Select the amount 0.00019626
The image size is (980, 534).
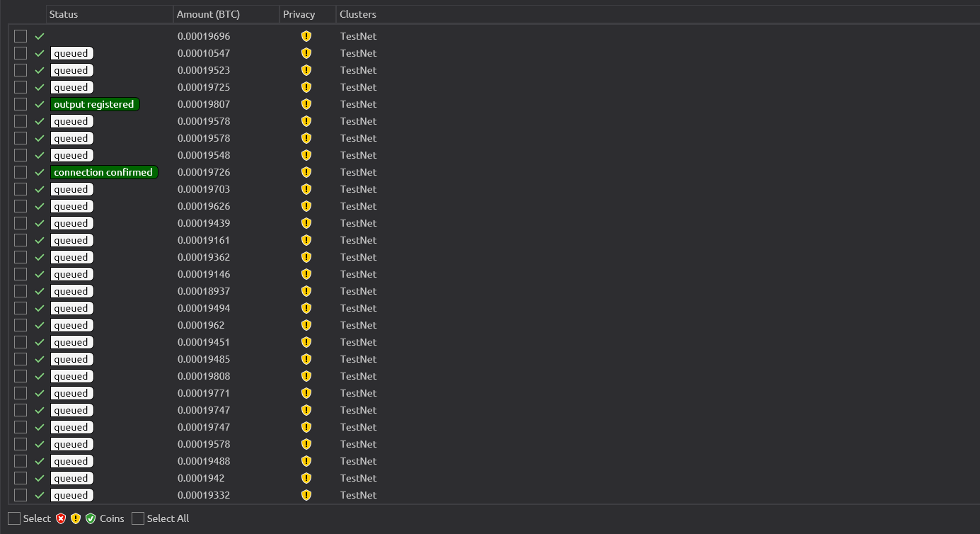pos(204,206)
